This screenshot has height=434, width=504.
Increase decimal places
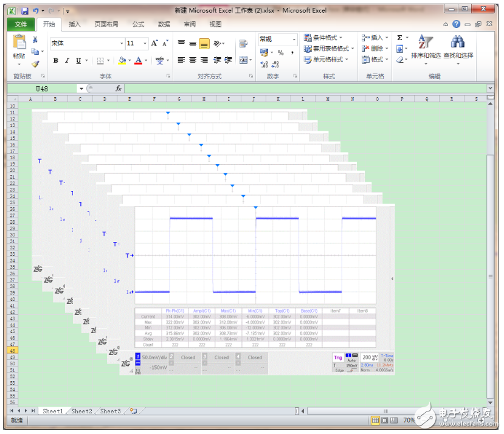264,64
